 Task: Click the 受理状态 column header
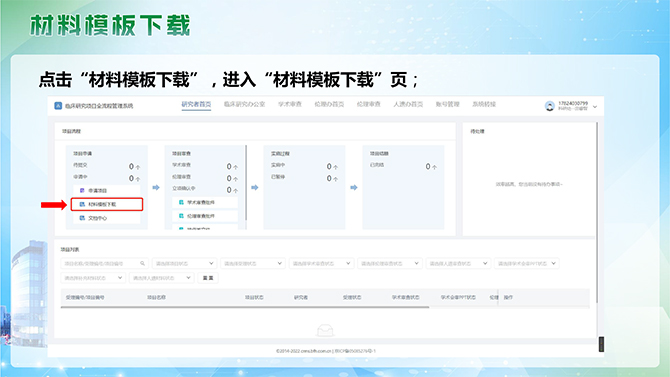point(352,297)
